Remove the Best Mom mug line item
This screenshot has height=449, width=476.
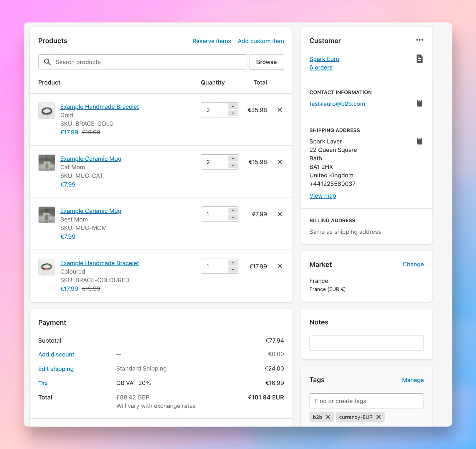click(x=280, y=214)
